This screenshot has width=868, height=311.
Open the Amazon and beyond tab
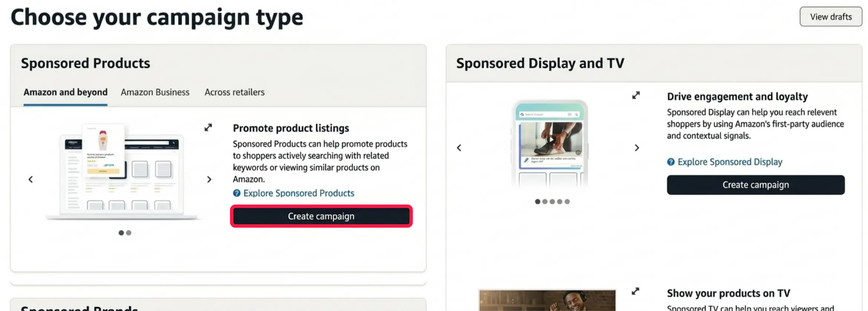pos(65,92)
